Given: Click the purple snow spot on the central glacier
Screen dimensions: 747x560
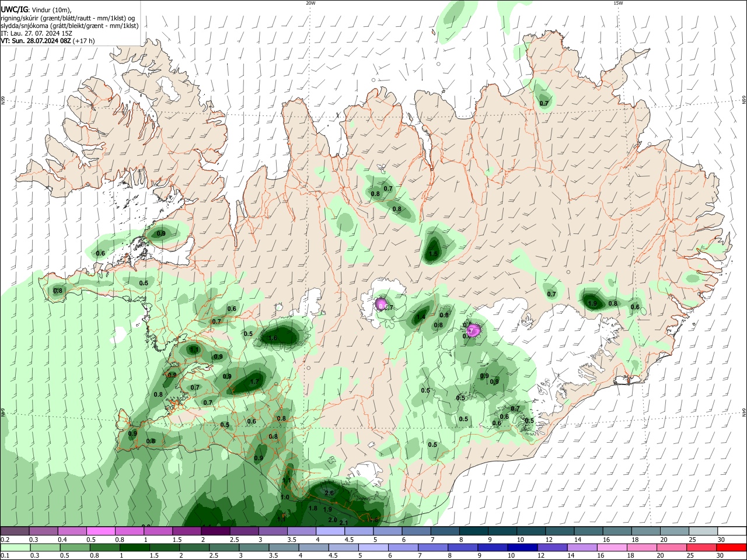Looking at the screenshot, I should (x=381, y=304).
